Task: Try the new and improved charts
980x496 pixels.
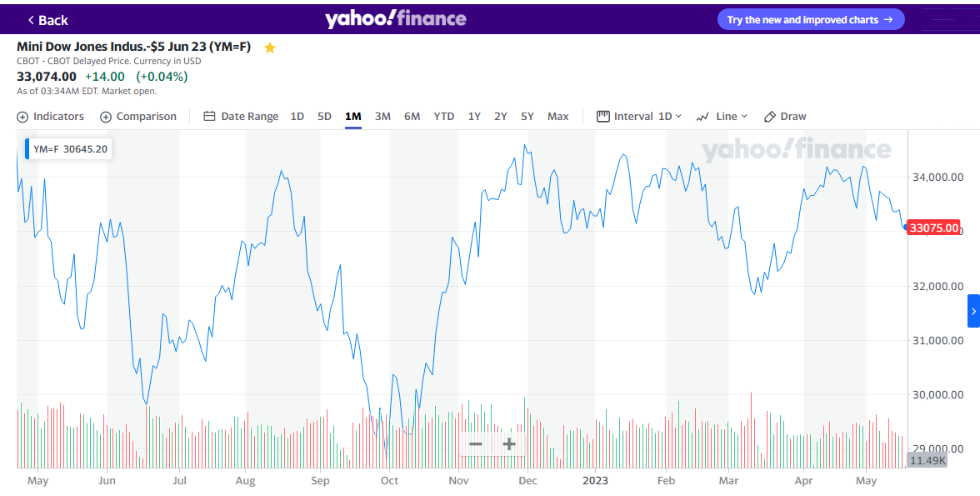Action: [x=810, y=20]
